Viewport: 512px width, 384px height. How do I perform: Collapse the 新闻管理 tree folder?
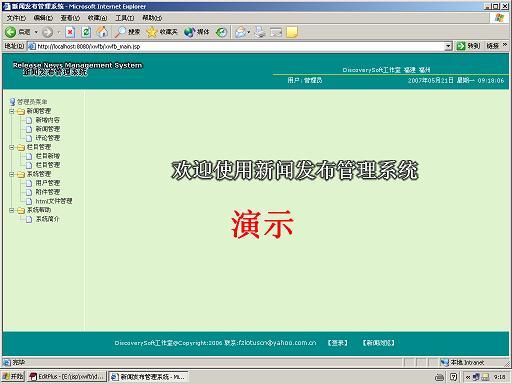[12, 111]
